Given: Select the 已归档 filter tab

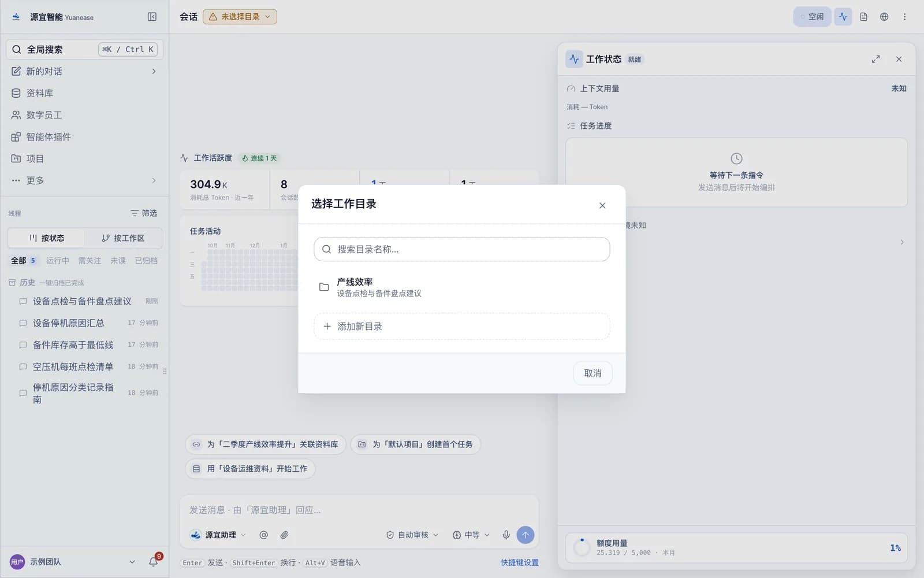Looking at the screenshot, I should click(146, 261).
